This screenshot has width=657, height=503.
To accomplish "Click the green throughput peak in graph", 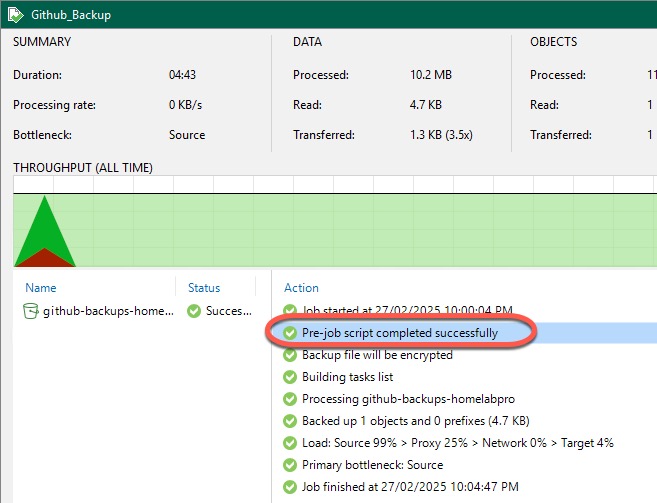I will (x=44, y=230).
